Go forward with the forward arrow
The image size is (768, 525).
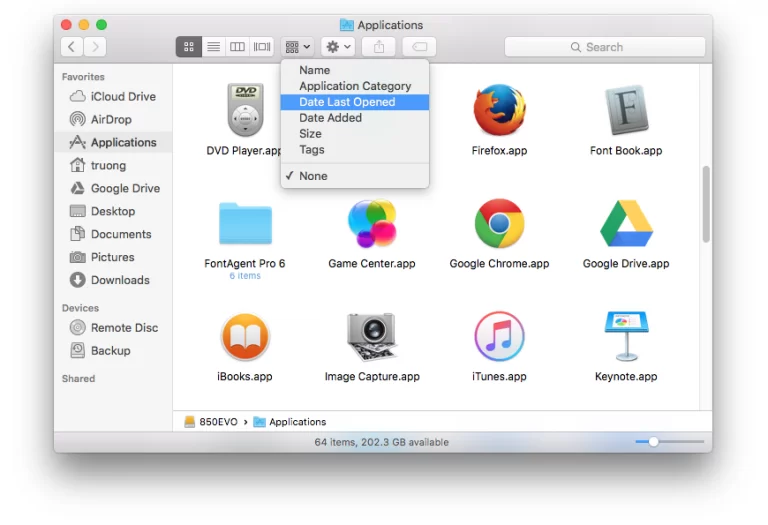[x=95, y=47]
